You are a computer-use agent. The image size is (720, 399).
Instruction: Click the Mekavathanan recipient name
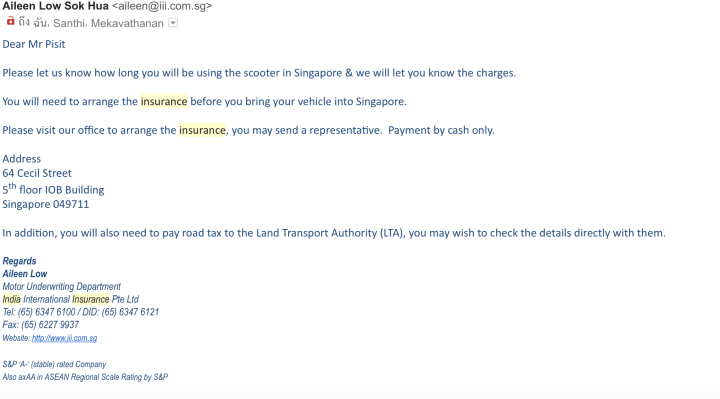(x=127, y=23)
